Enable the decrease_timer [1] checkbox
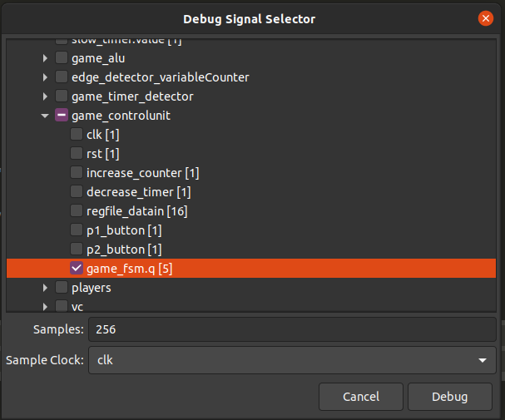This screenshot has width=505, height=420. coord(77,192)
